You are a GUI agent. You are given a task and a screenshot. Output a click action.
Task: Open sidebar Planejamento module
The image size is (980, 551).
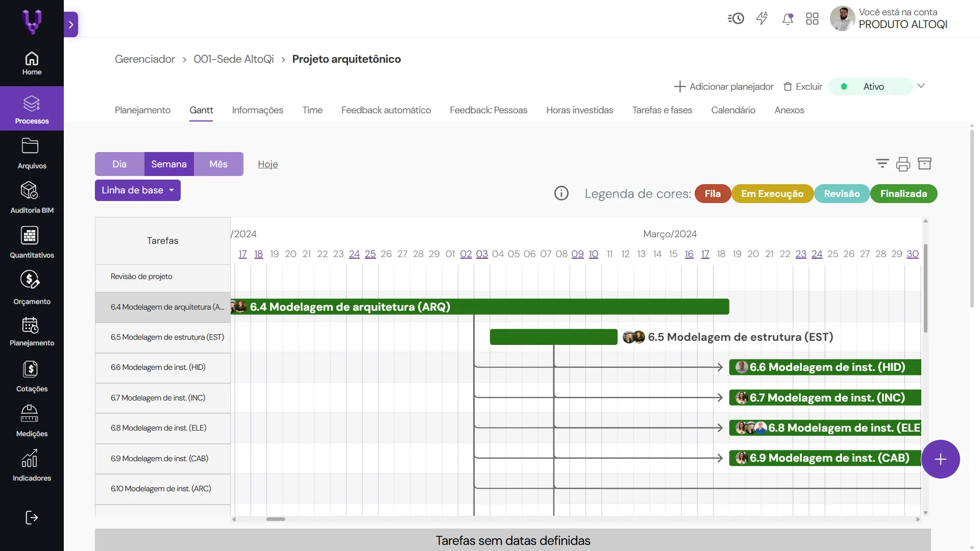[x=32, y=332]
